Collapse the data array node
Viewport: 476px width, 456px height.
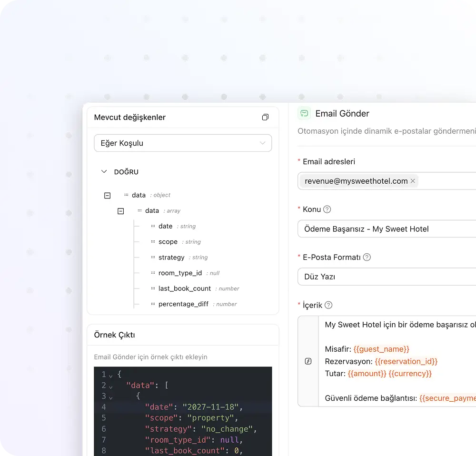coord(121,211)
